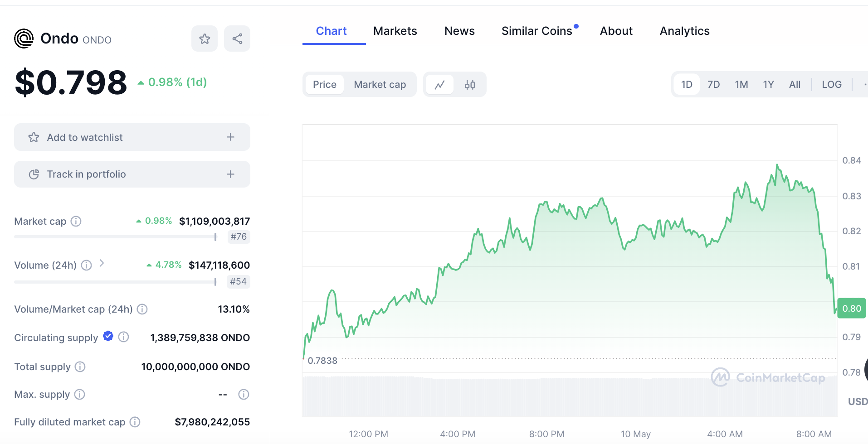Click the Total supply info icon
Screen dimensions: 868x444
(80, 367)
